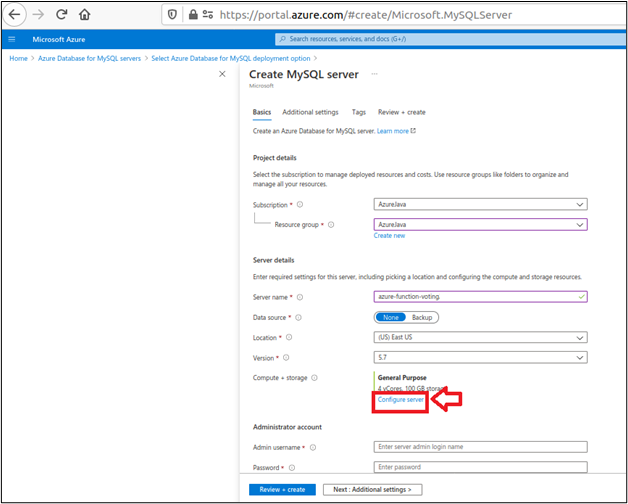Go back with the browser back arrow
Viewport: 628px width, 504px height.
coord(14,15)
